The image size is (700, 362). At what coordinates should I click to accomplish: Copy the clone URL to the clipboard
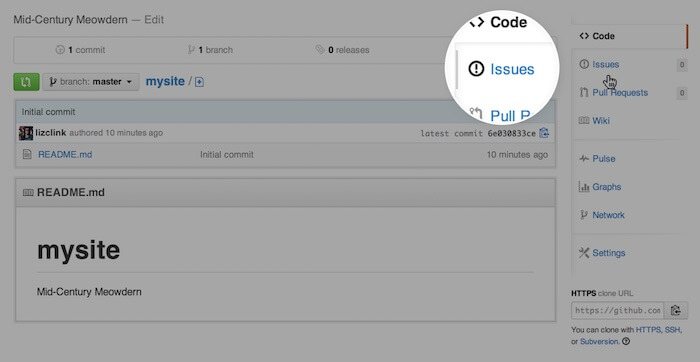pyautogui.click(x=676, y=310)
